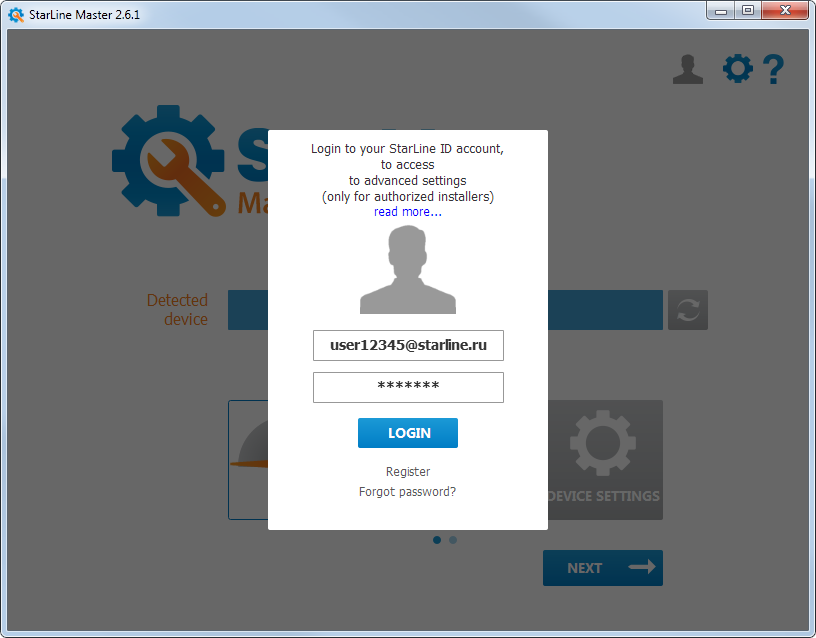The height and width of the screenshot is (638, 816).
Task: Refresh detected device list
Action: 687,310
